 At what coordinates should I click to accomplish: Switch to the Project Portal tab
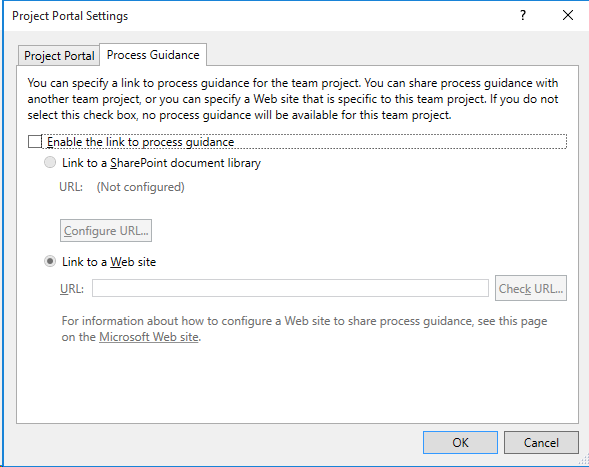click(59, 56)
